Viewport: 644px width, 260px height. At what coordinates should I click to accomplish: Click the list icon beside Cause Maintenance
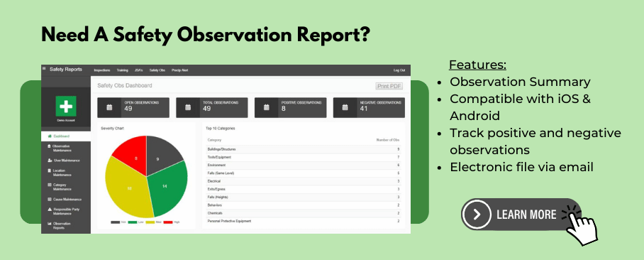pyautogui.click(x=50, y=199)
